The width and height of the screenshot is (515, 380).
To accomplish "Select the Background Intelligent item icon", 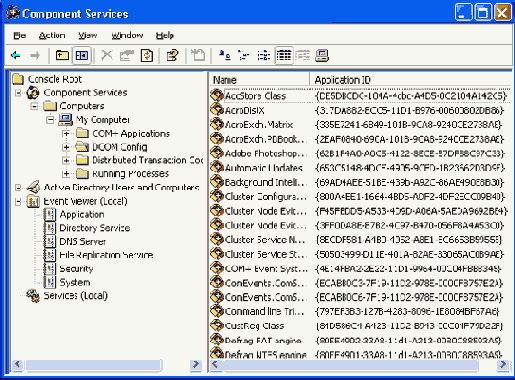I will (217, 182).
